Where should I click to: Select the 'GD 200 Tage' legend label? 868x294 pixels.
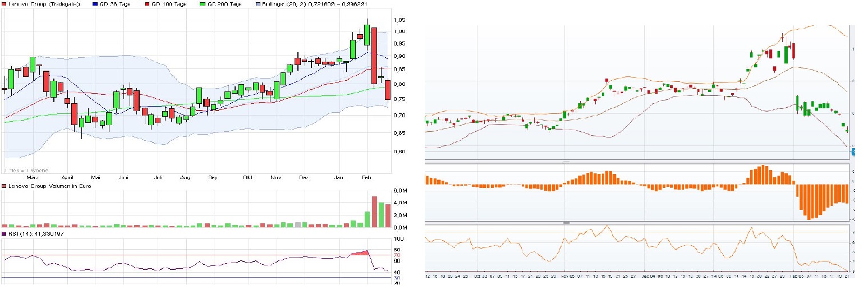(x=224, y=4)
